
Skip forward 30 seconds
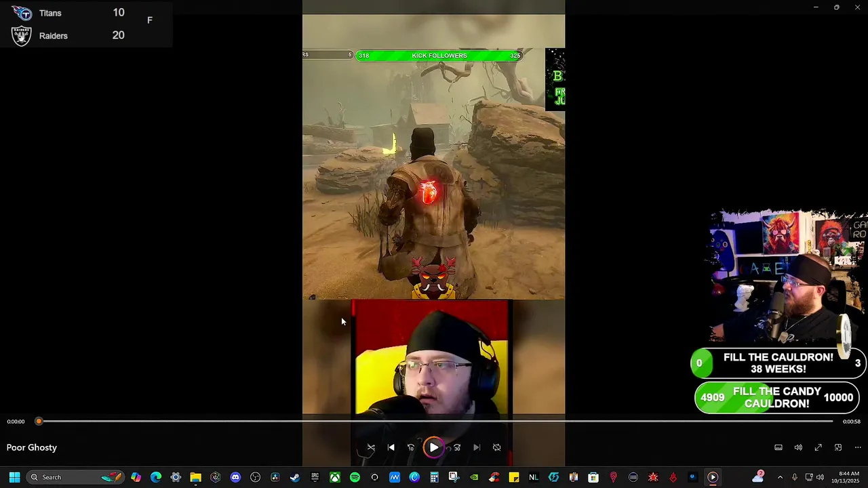pyautogui.click(x=456, y=447)
